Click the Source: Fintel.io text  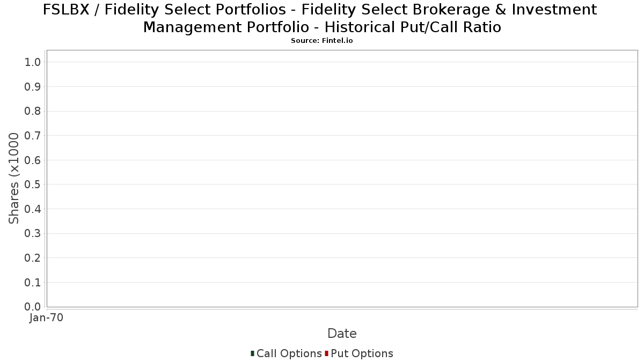click(321, 41)
